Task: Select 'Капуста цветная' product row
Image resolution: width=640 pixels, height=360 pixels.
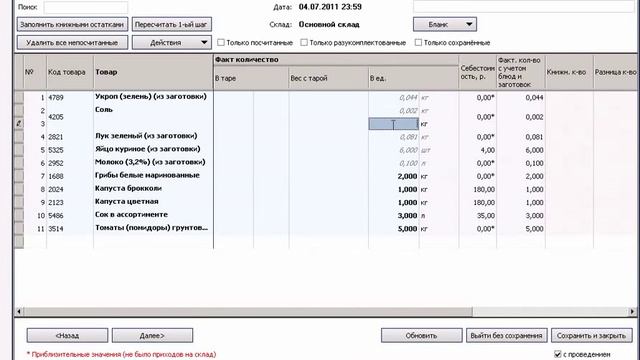Action: (x=127, y=201)
